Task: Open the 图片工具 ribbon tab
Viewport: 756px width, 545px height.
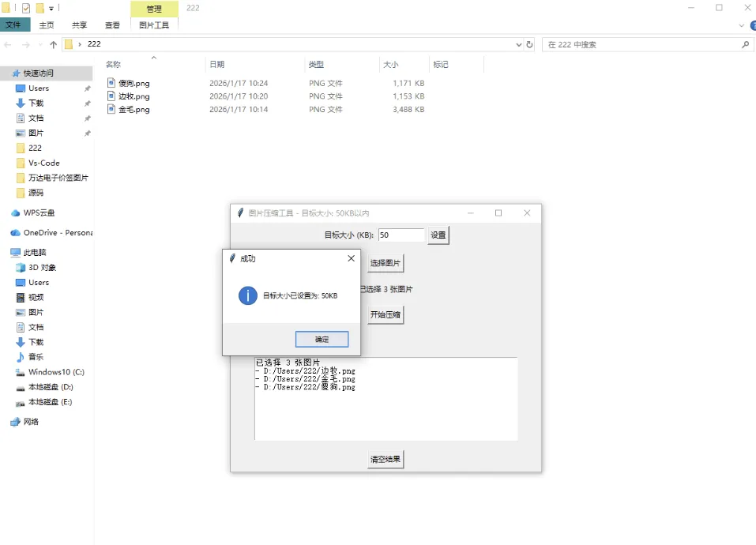Action: click(153, 24)
